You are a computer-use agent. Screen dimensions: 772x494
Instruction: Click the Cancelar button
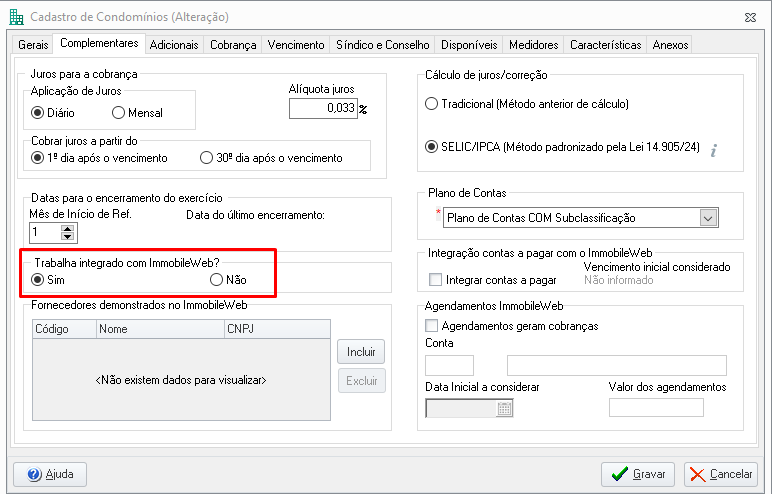721,474
